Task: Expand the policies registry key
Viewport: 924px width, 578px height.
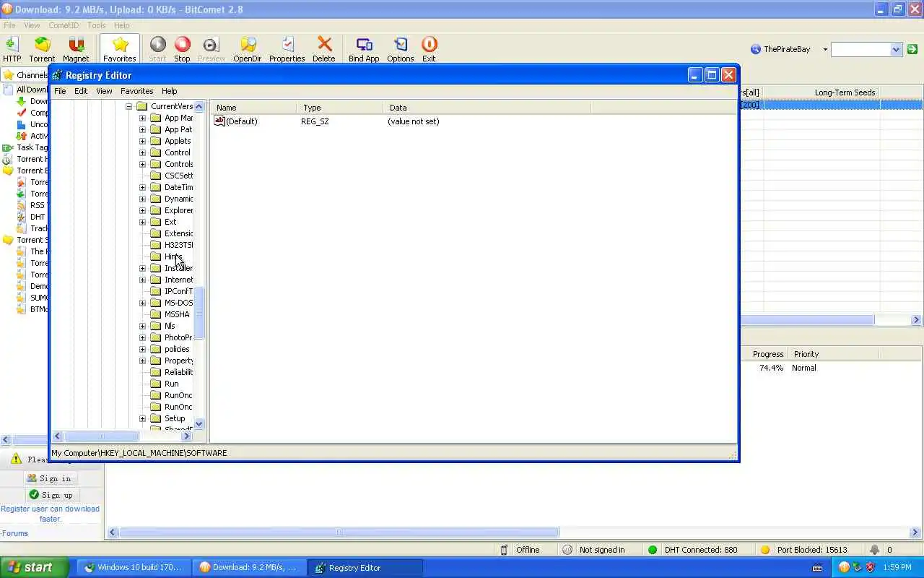Action: [x=142, y=349]
